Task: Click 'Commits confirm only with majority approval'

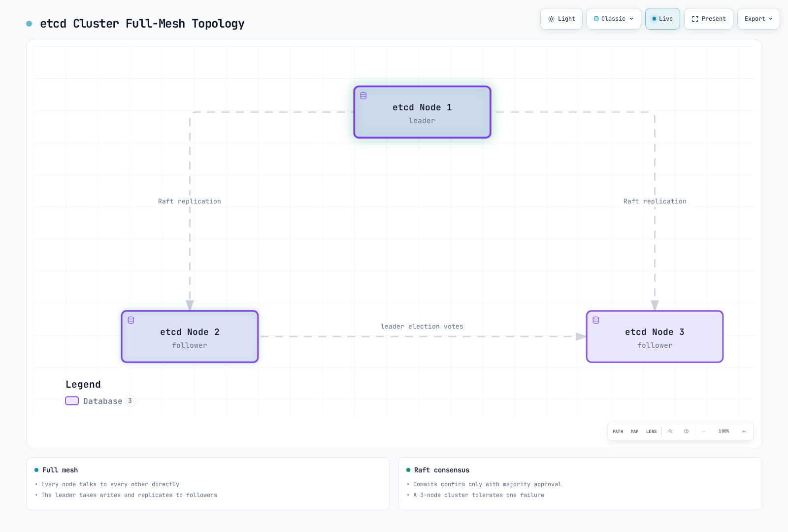Action: click(487, 484)
